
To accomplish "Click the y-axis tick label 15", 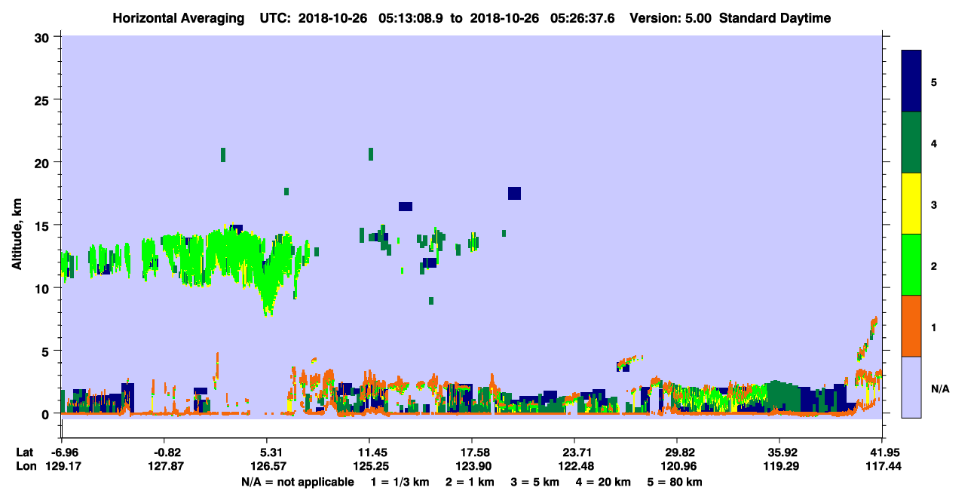I will pos(44,225).
